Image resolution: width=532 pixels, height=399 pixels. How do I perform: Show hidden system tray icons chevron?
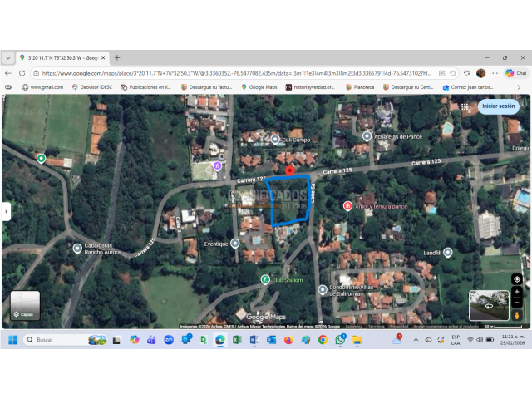tap(416, 340)
